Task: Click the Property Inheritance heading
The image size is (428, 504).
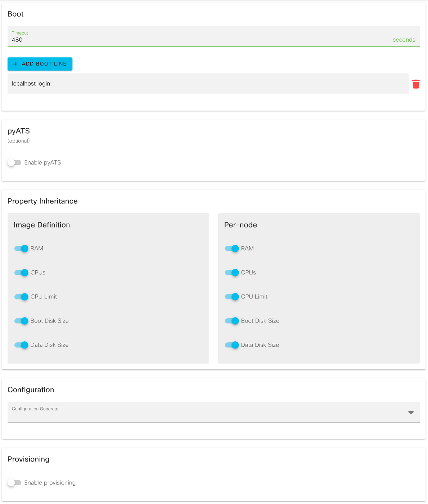Action: (42, 201)
